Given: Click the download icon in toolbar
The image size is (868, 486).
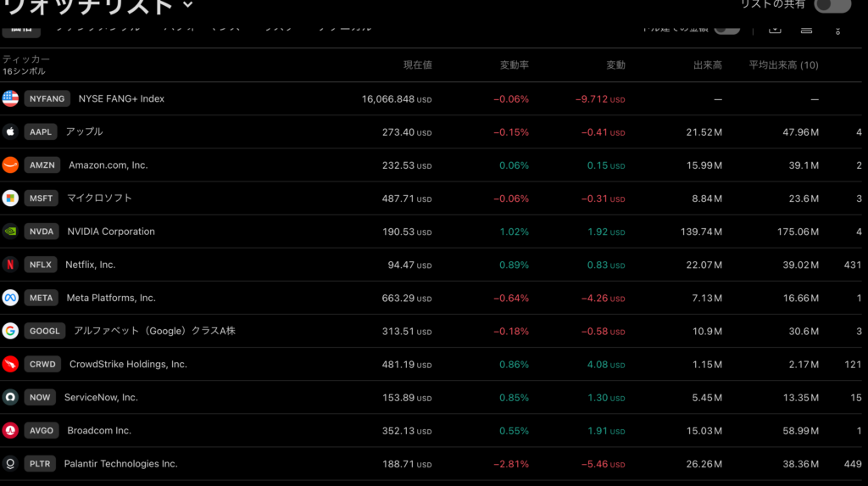Looking at the screenshot, I should coord(775,29).
